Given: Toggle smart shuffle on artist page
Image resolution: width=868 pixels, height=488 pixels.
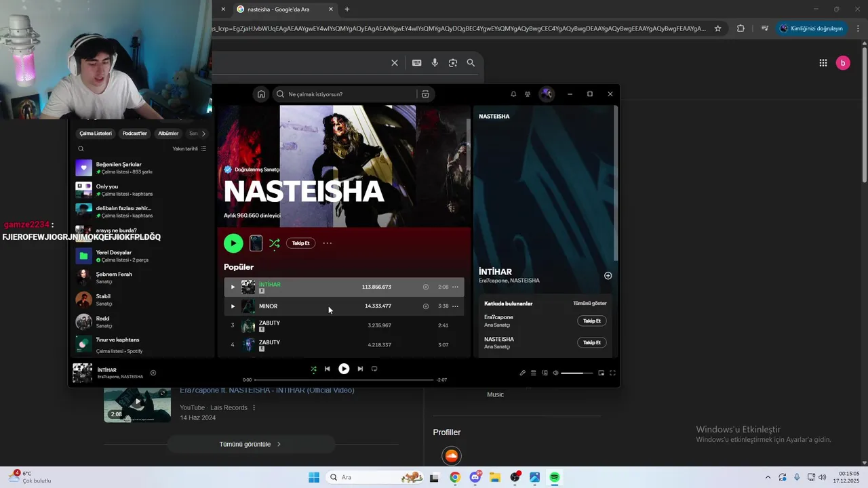Looking at the screenshot, I should point(274,243).
